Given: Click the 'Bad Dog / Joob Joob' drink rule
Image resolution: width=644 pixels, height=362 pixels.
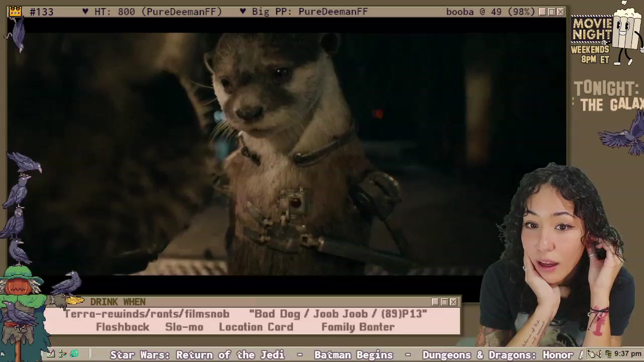Looking at the screenshot, I should (x=338, y=314).
